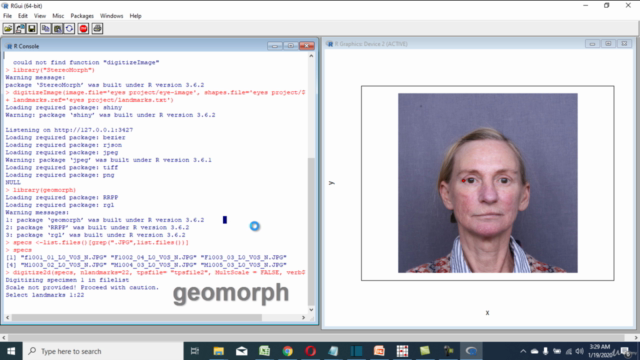The width and height of the screenshot is (640, 360).
Task: Show hidden system tray icons chevron
Action: click(x=523, y=351)
